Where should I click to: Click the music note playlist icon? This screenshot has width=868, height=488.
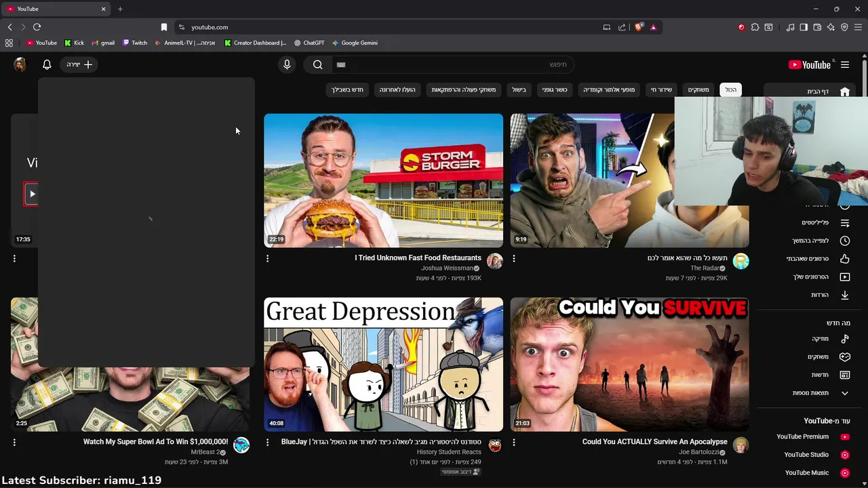point(790,27)
